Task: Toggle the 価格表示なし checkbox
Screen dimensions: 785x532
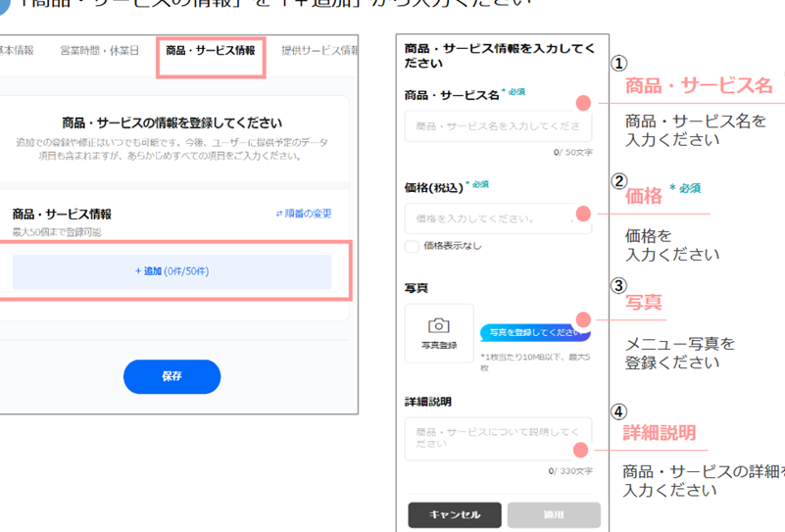Action: tap(412, 246)
